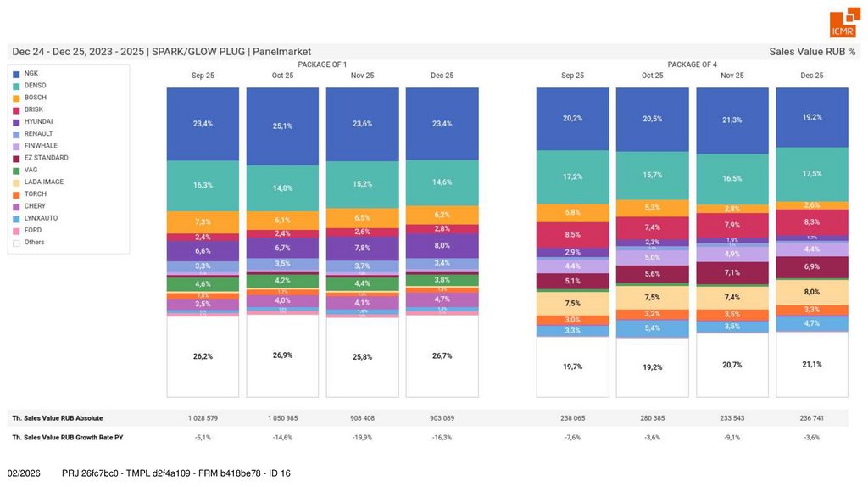
Task: Click the DENSO legend color swatch
Action: pos(16,86)
